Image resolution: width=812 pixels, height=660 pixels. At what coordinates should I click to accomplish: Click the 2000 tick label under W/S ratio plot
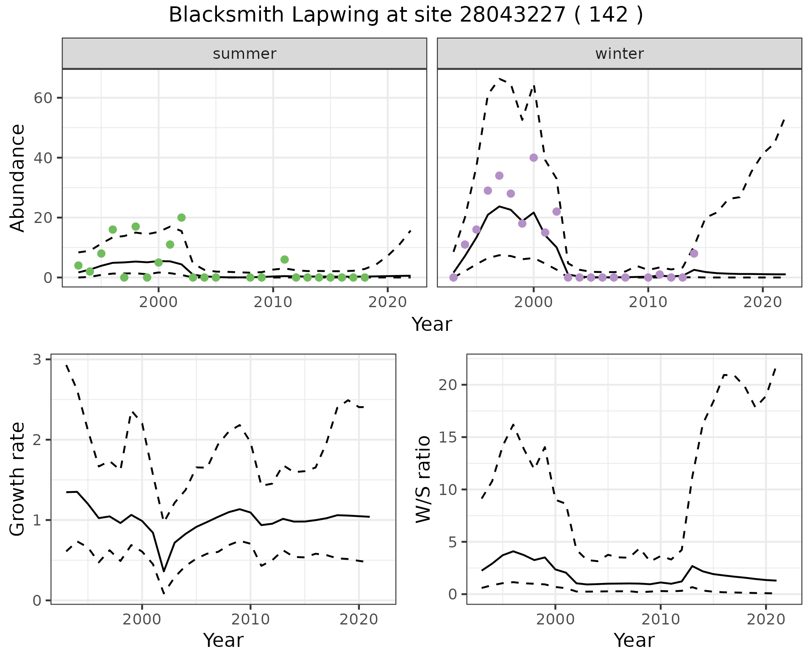coord(555,620)
